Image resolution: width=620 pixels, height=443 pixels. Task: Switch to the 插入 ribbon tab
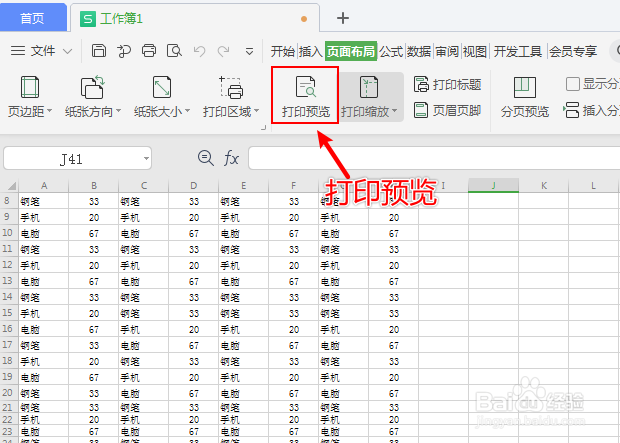(x=310, y=51)
